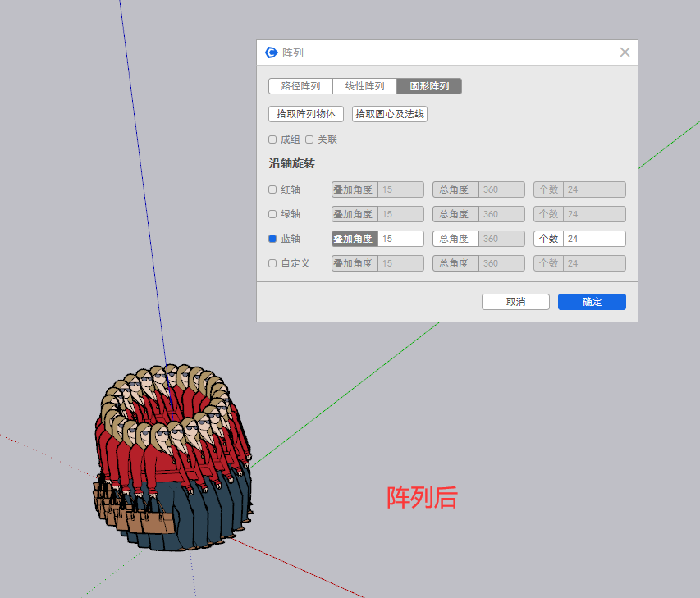The image size is (700, 598).
Task: Click the array dialog logo icon
Action: tap(272, 52)
